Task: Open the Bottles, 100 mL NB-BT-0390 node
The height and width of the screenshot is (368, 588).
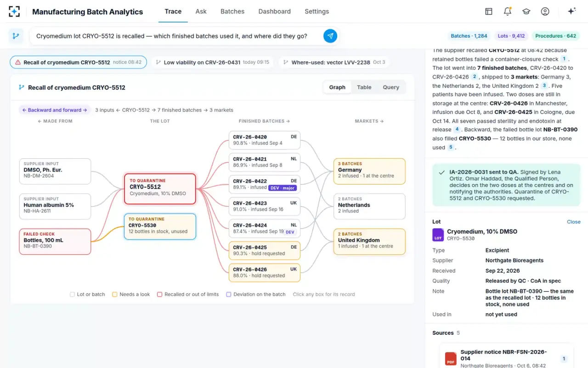Action: point(55,241)
